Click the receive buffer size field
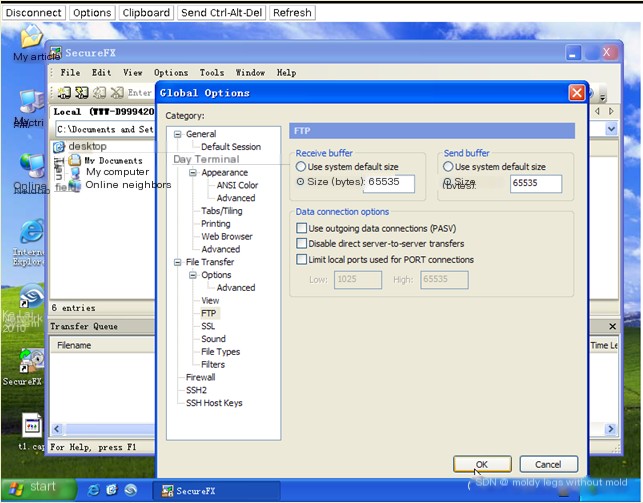This screenshot has height=503, width=643. (x=390, y=183)
